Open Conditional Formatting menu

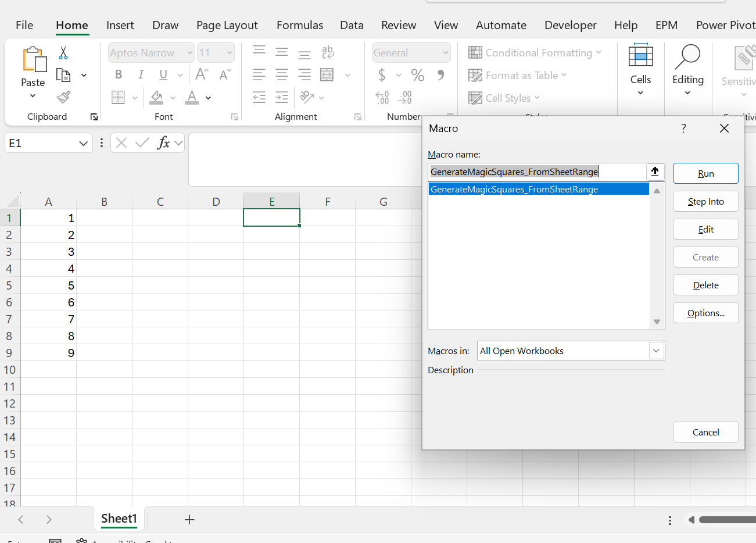pos(535,53)
